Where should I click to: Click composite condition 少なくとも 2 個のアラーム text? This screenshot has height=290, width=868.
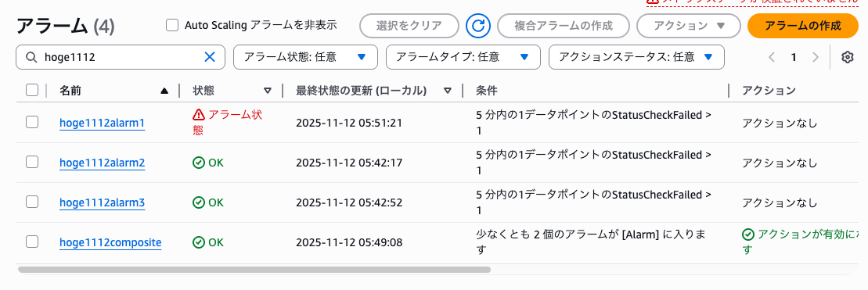click(x=591, y=242)
